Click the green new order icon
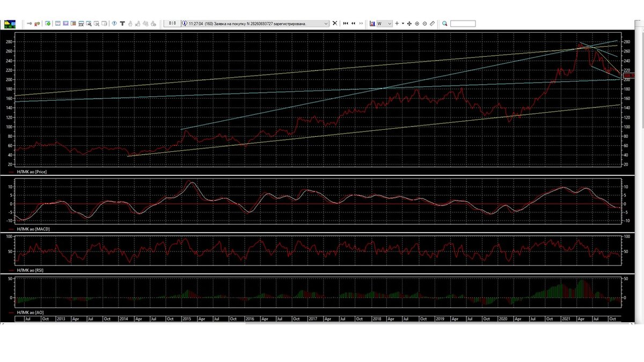Screen dimensions: 644x362 48,24
